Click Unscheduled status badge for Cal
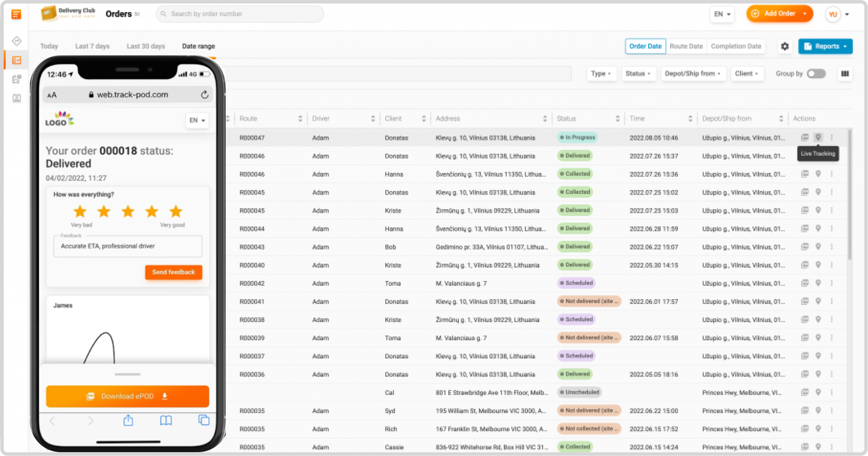868x456 pixels. coord(579,392)
